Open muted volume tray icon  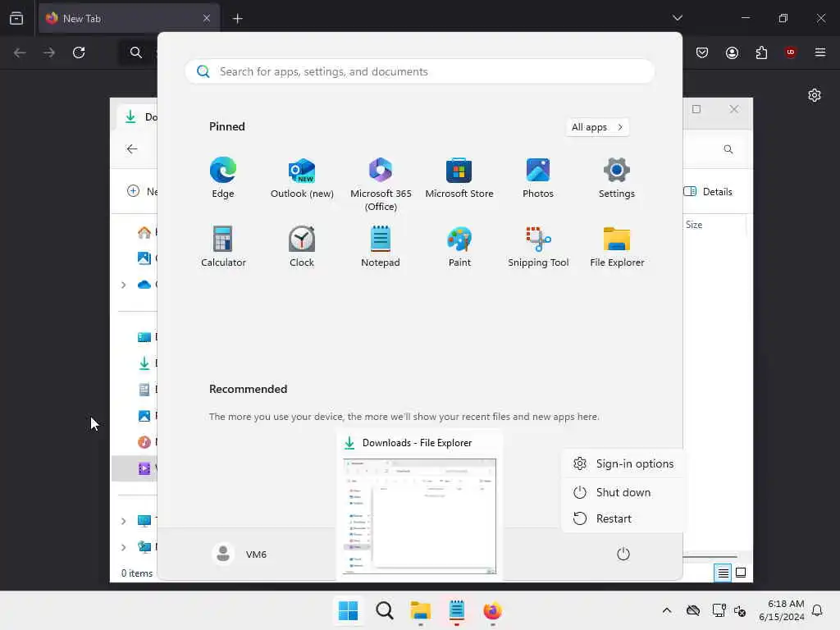coord(741,610)
